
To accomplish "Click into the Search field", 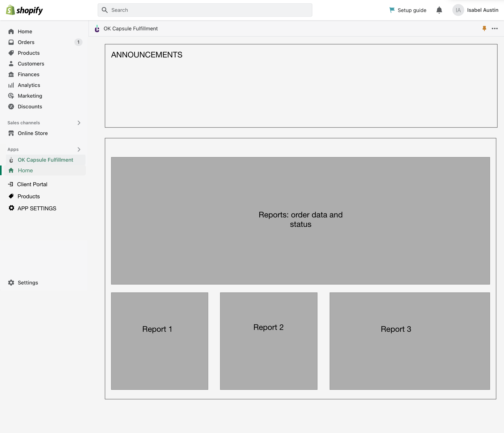I will [205, 10].
